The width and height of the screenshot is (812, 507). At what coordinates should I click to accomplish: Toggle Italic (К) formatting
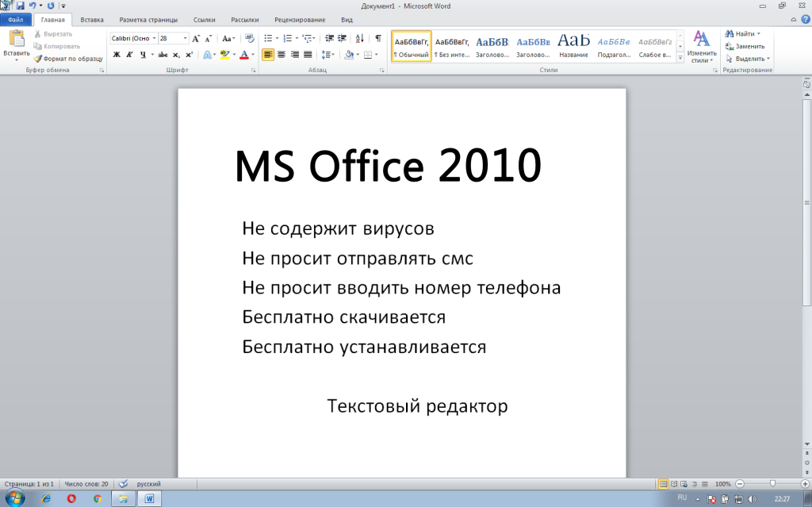click(x=129, y=55)
